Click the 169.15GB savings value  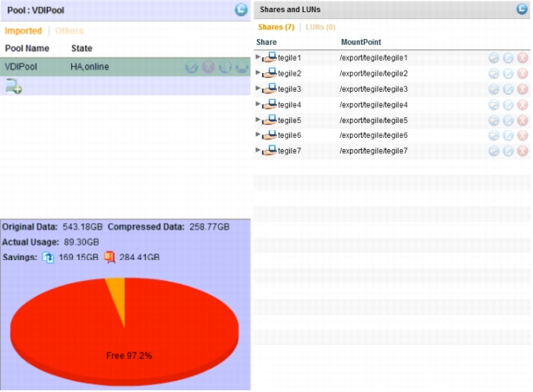[78, 258]
